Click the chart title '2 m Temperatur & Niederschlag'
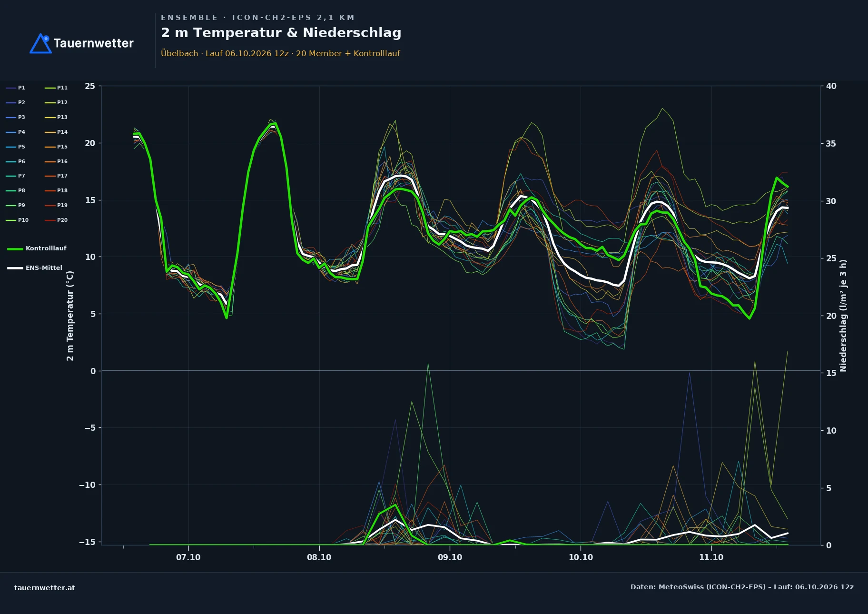The width and height of the screenshot is (868, 614). pos(281,33)
